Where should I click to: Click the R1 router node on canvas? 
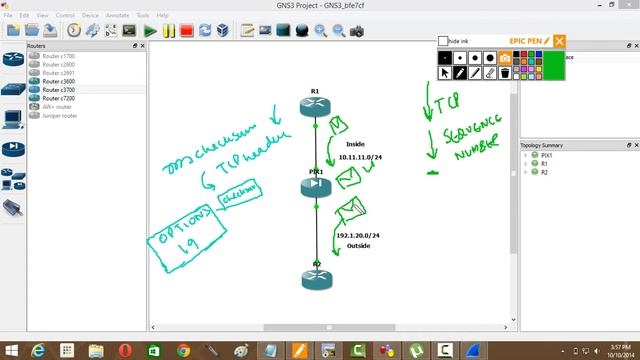[x=315, y=107]
